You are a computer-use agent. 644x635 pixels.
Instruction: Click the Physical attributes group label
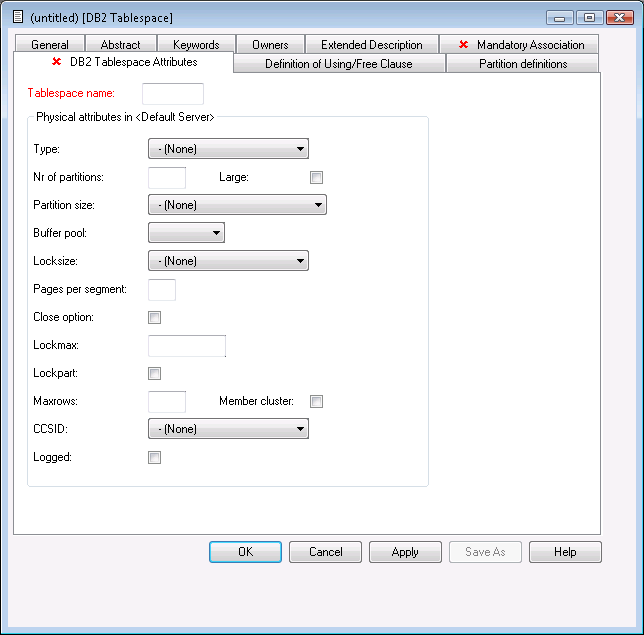[x=125, y=117]
